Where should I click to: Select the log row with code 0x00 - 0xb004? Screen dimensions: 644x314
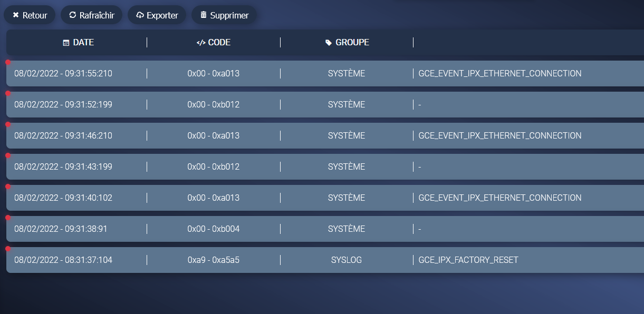(316, 229)
